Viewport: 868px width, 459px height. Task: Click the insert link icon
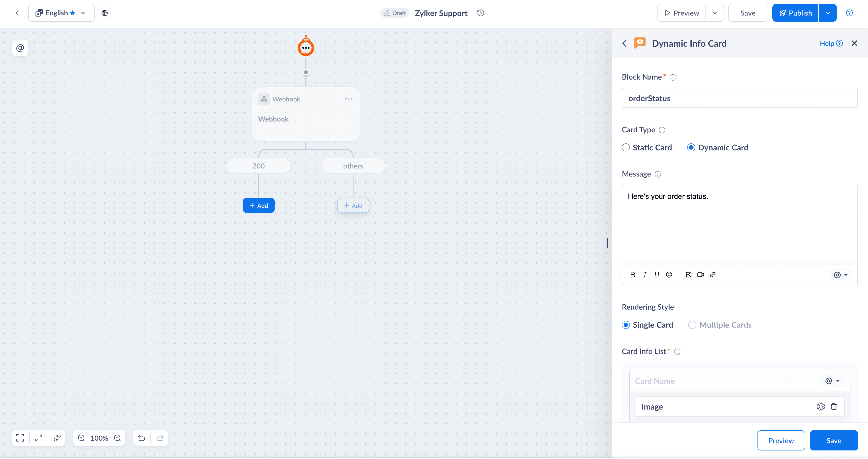[713, 274]
